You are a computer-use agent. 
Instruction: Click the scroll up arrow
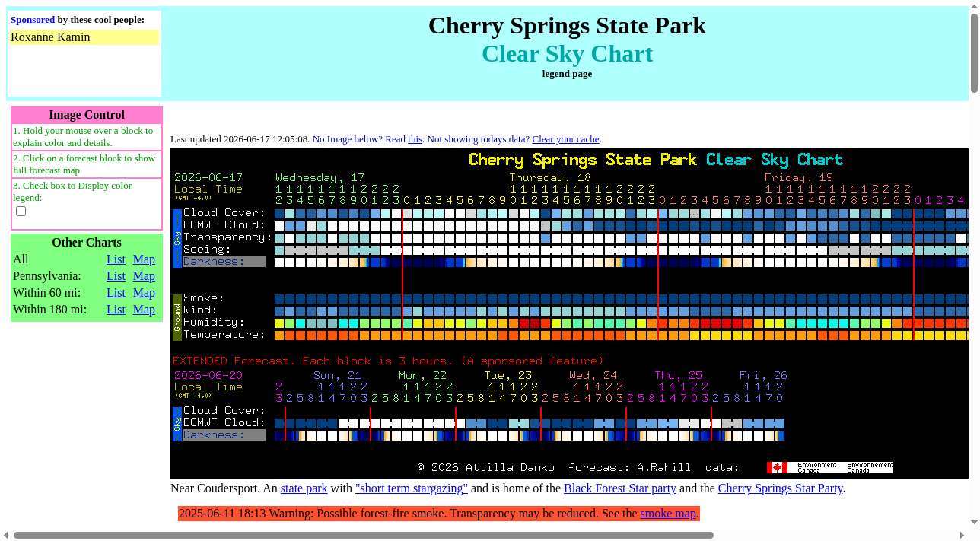[974, 5]
